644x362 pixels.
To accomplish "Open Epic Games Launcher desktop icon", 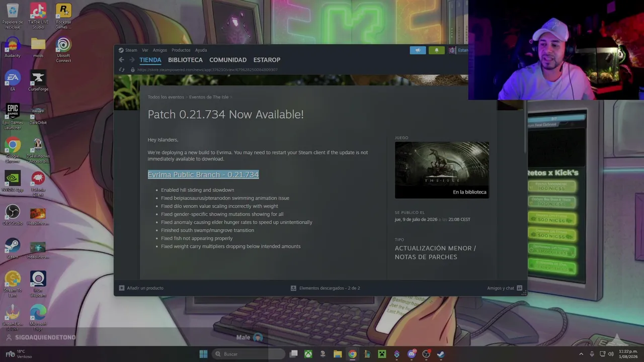I will (13, 117).
